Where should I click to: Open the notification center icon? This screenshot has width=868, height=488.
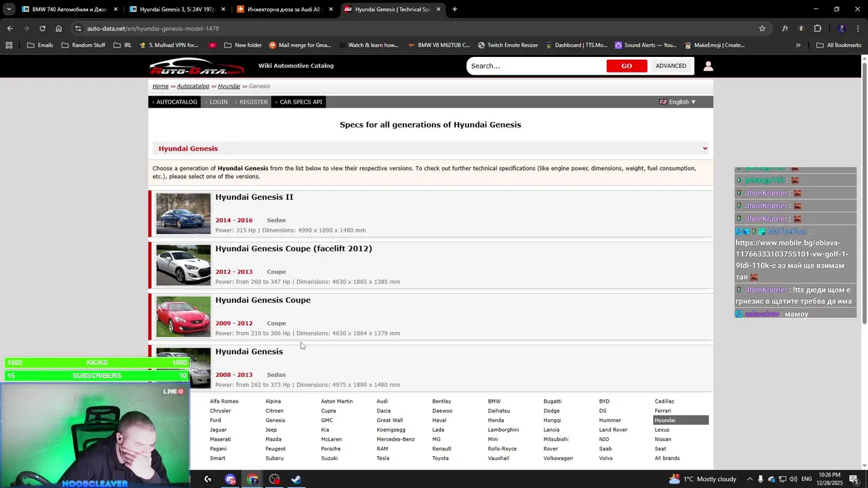tap(854, 479)
